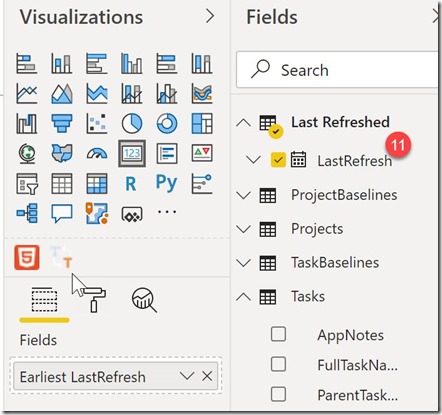442x415 pixels.
Task: Expand the ProjectBaselines table
Action: (243, 195)
